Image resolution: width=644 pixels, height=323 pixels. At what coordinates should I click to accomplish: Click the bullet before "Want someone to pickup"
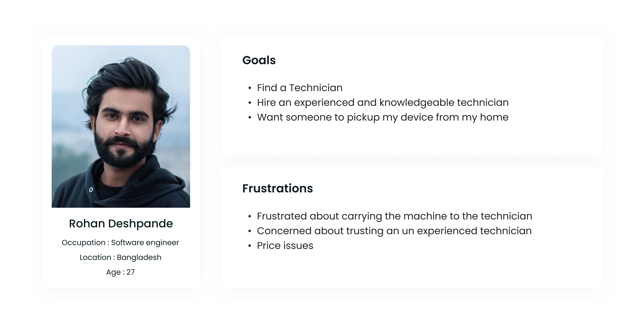coord(249,117)
